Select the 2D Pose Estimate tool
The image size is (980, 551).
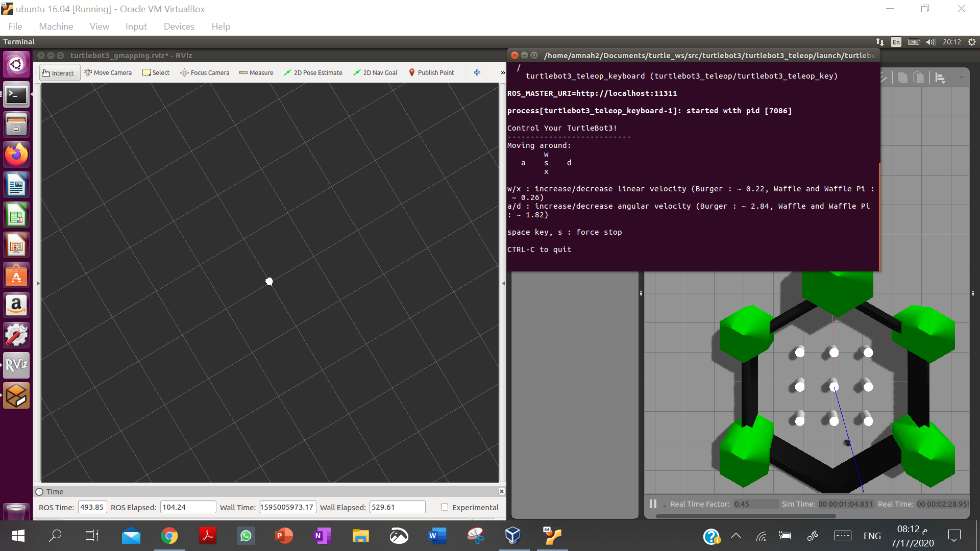tap(313, 73)
